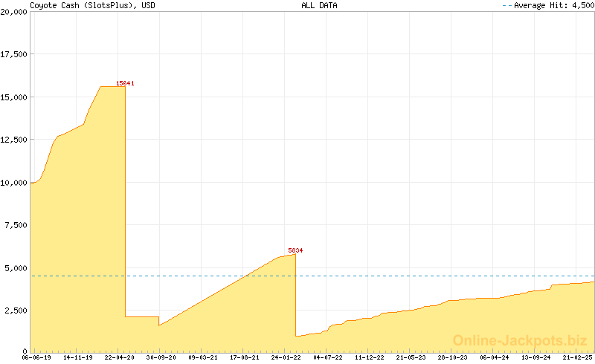Screen dimensions: 595x364
Task: Click the 5834 peak value label
Action: [x=295, y=250]
